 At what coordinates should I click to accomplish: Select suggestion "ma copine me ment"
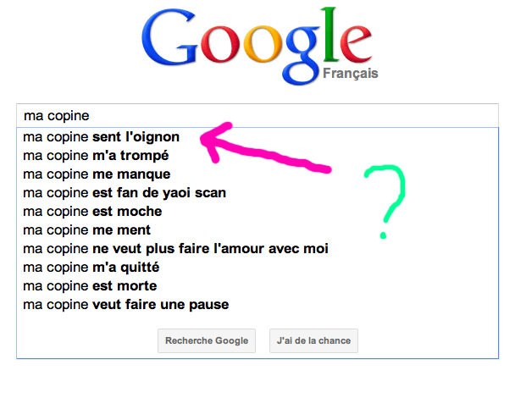(x=86, y=229)
